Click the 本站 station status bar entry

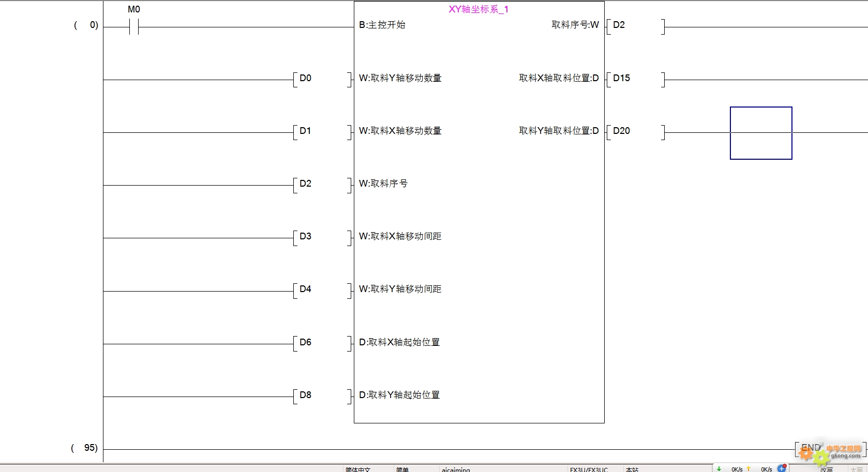(632, 469)
